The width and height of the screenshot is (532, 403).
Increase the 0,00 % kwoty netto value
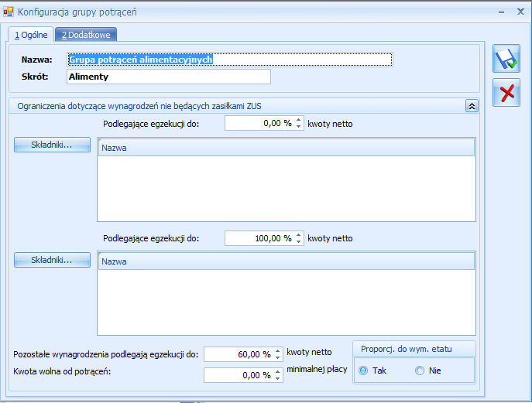click(299, 120)
